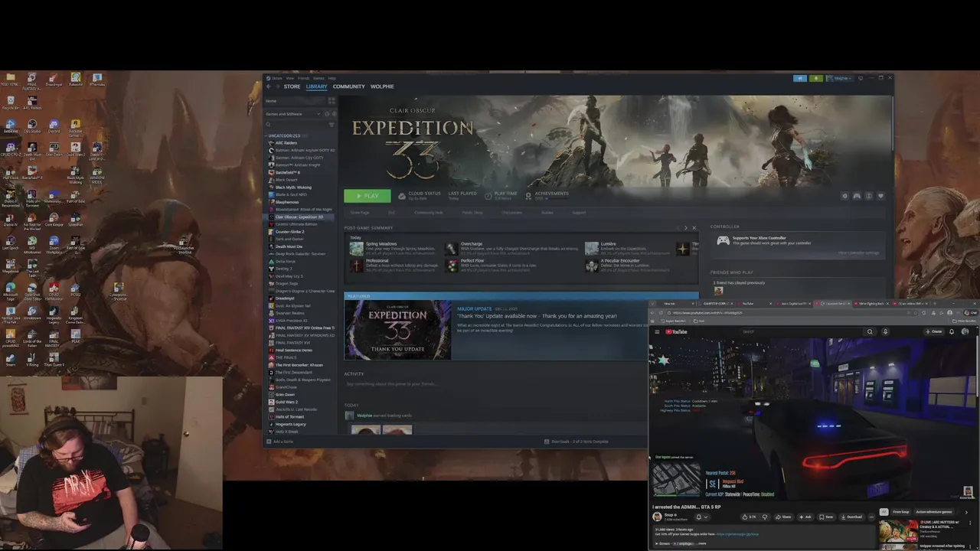Open the LIVE ARC NUTTERS video thumbnail
The height and width of the screenshot is (551, 980).
point(898,531)
